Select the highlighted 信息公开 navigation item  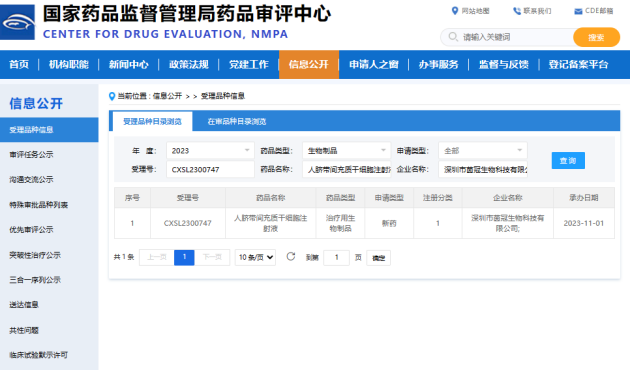(309, 64)
